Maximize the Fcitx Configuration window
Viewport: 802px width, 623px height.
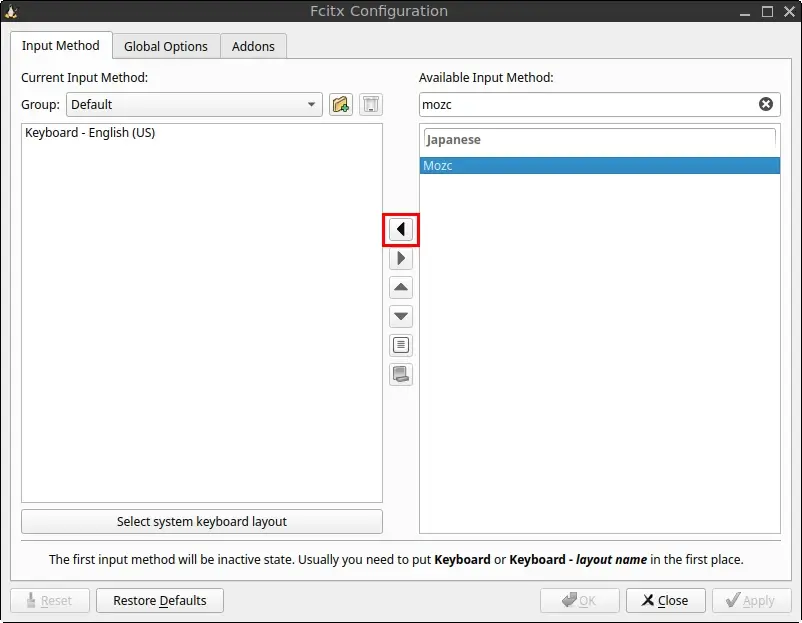click(767, 11)
